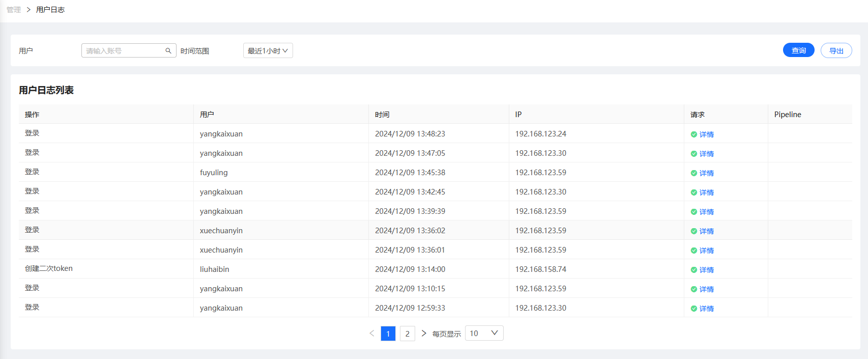Click the breadcrumb chevron after 管理
Viewport: 868px width, 359px height.
coord(28,10)
